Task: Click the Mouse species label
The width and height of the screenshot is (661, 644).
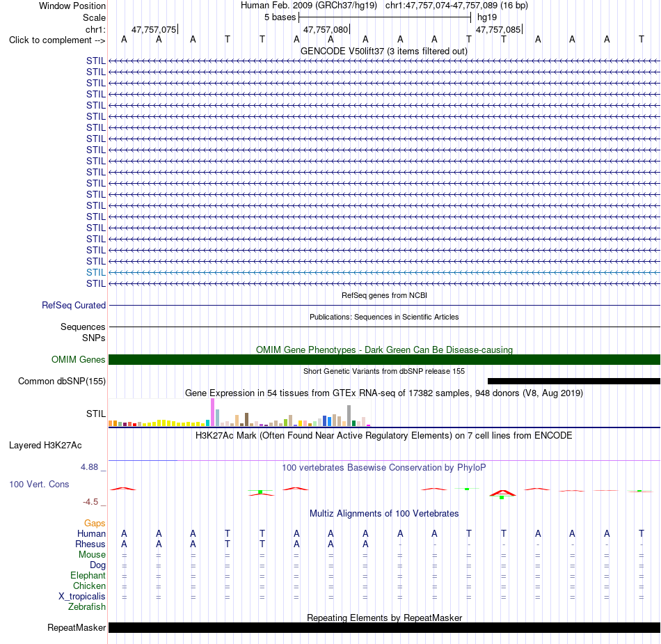Action: tap(92, 555)
